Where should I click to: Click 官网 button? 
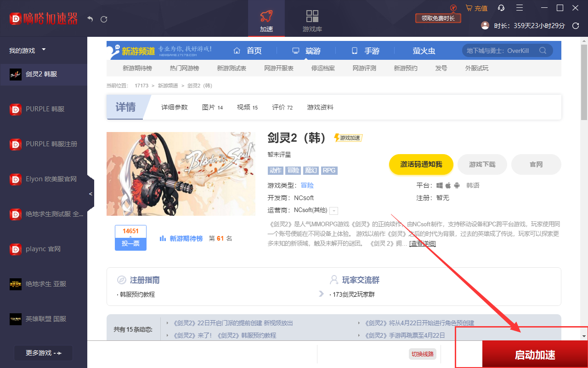click(x=536, y=164)
